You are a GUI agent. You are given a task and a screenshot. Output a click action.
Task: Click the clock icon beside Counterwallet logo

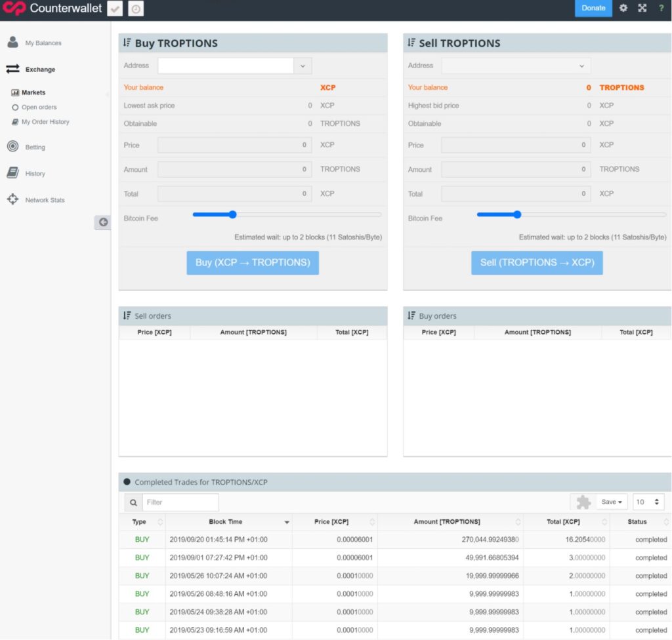[x=135, y=9]
